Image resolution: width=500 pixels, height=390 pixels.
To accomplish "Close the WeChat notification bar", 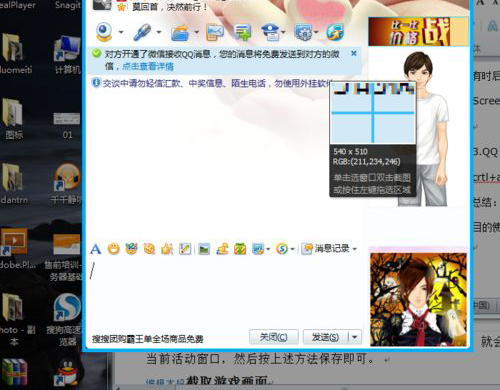I will click(354, 53).
